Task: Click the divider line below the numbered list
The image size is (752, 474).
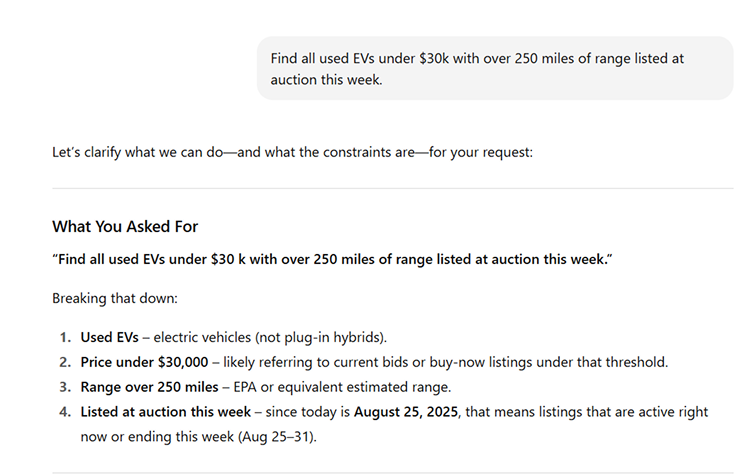Action: click(392, 472)
